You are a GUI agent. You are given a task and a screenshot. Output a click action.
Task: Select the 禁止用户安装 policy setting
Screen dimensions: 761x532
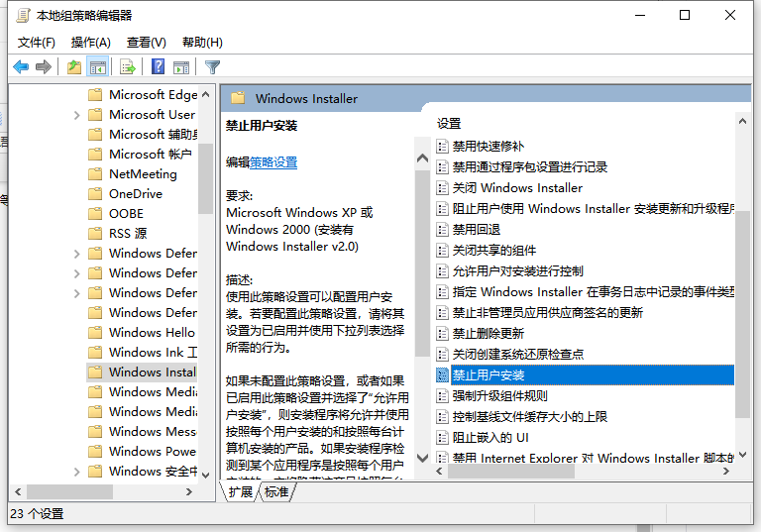[x=489, y=374]
